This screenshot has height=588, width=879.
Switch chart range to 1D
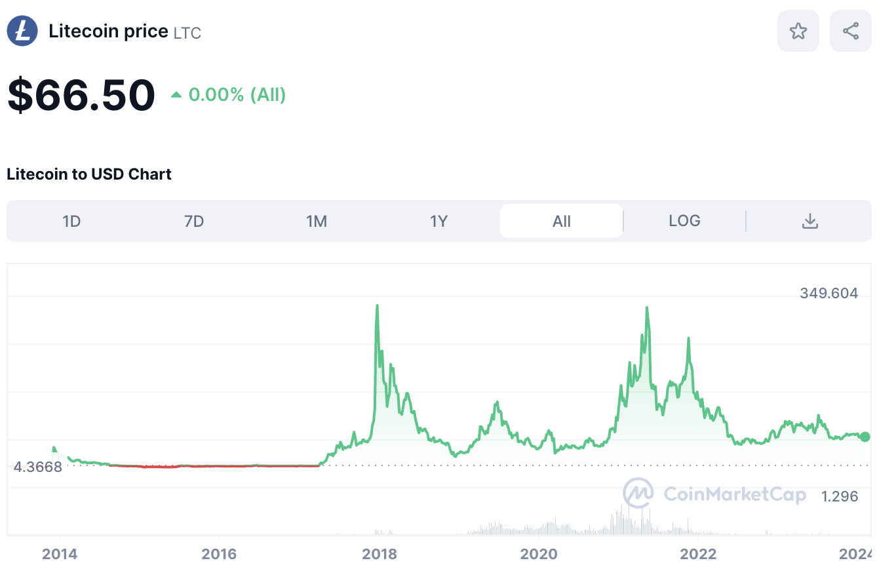coord(71,221)
